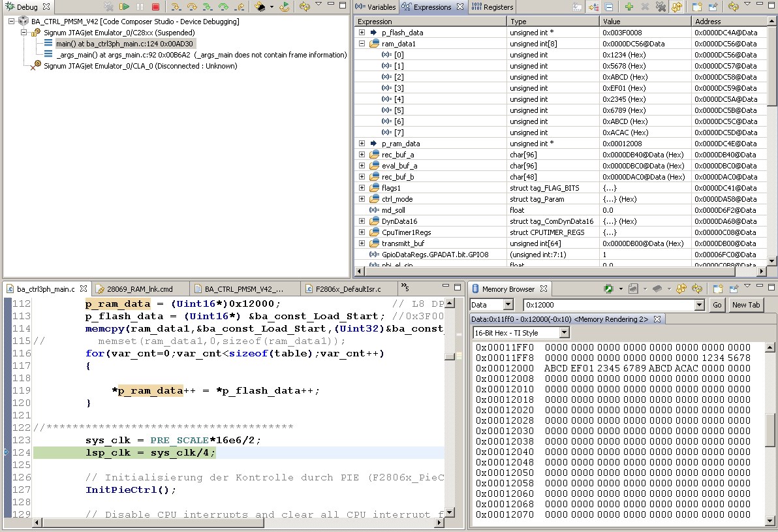Terminate the debug session with red Stop
778x532 pixels.
155,7
